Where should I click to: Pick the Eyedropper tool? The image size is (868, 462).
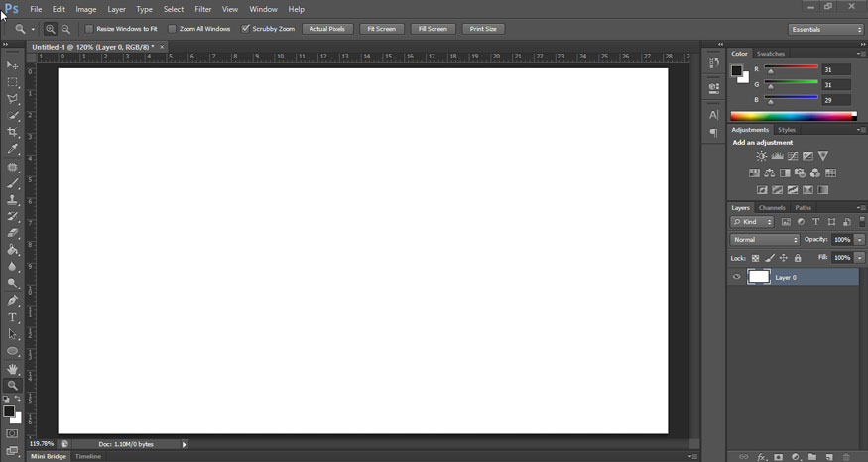pyautogui.click(x=13, y=149)
